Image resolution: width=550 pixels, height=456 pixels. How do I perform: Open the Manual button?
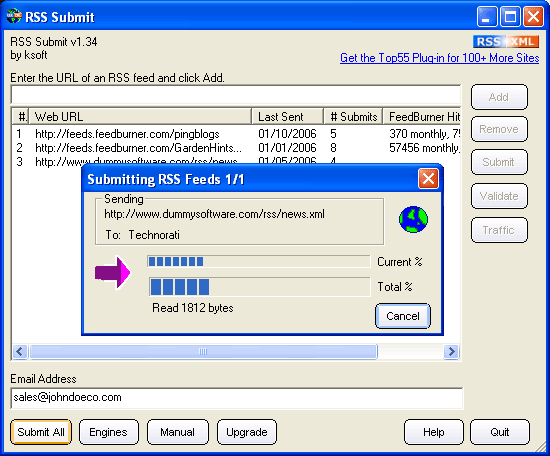click(x=177, y=432)
